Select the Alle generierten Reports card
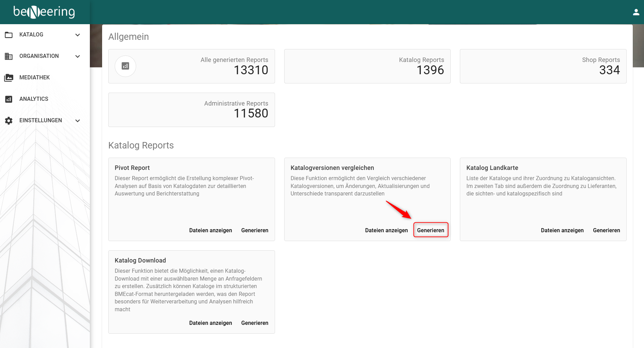 tap(192, 66)
